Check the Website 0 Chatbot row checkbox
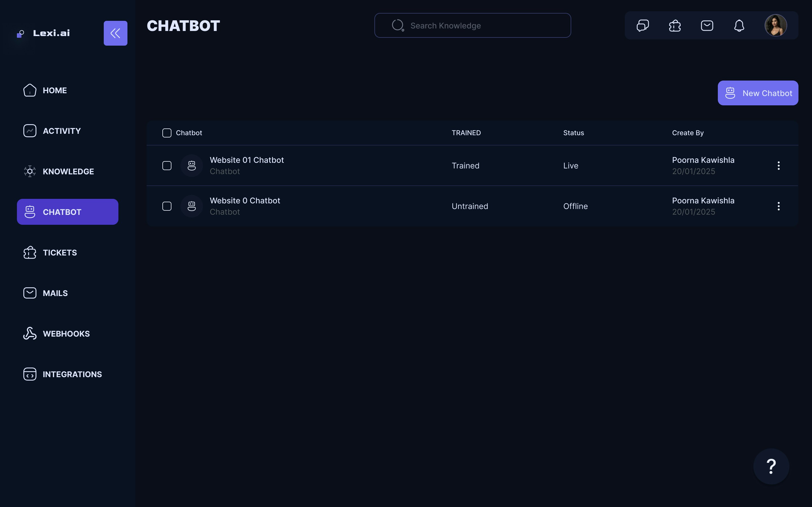 (167, 206)
